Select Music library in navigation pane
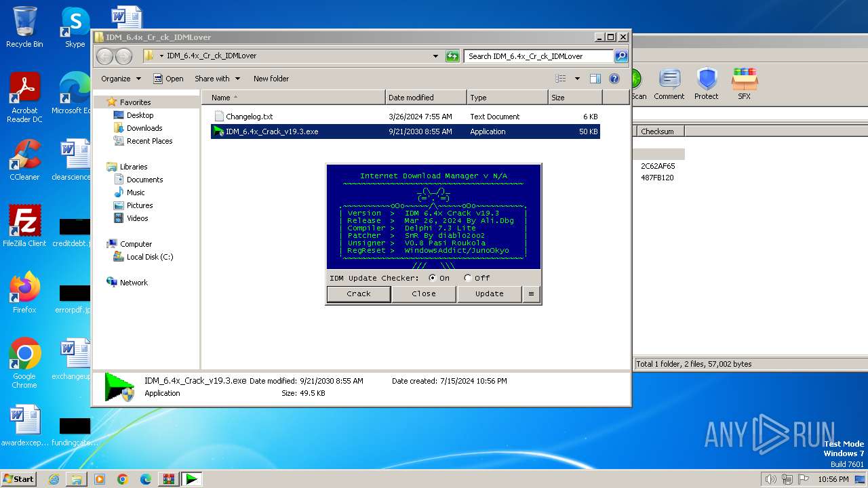This screenshot has width=868, height=488. (136, 192)
